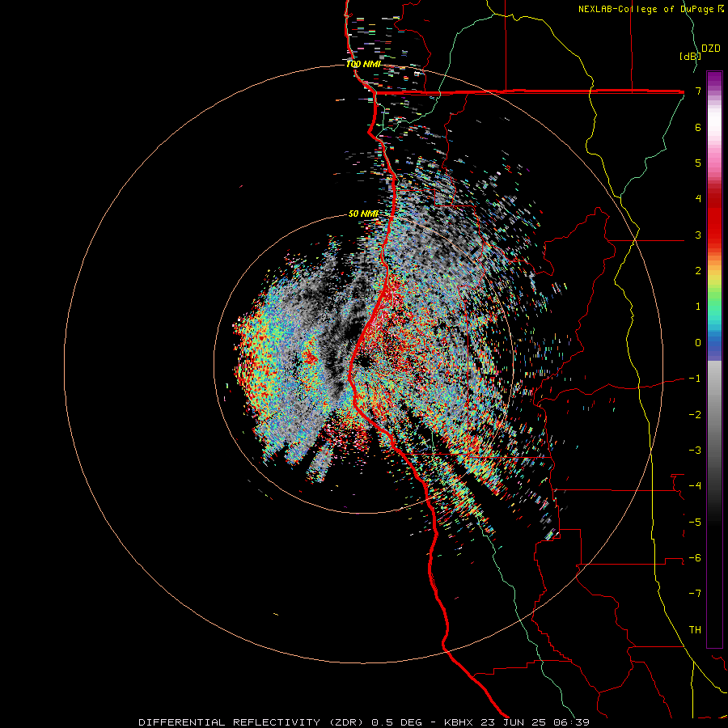Click the -2 value on color scale
Viewport: 728px width, 728px height.
click(x=695, y=415)
